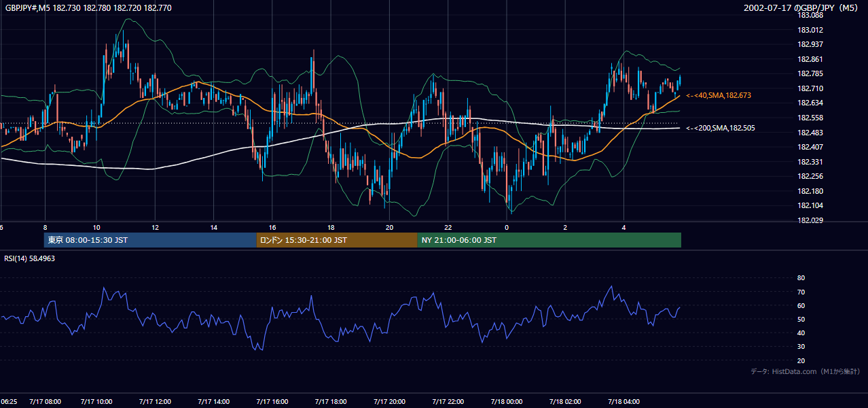Image resolution: width=868 pixels, height=408 pixels.
Task: Click hour tick 12 below price chart
Action: pyautogui.click(x=155, y=227)
